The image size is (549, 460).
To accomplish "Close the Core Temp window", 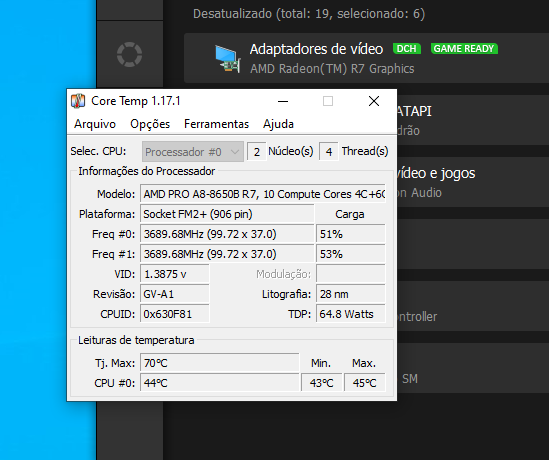I will (374, 101).
